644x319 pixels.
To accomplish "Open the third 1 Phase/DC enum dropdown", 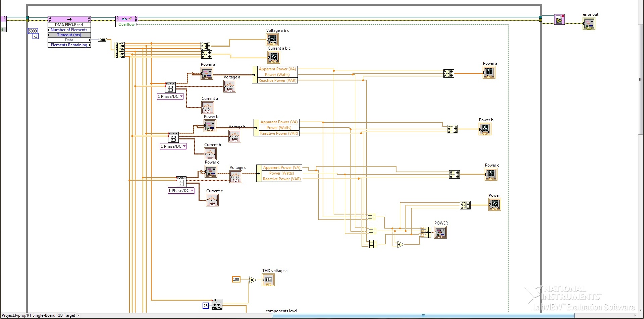I will (x=181, y=191).
